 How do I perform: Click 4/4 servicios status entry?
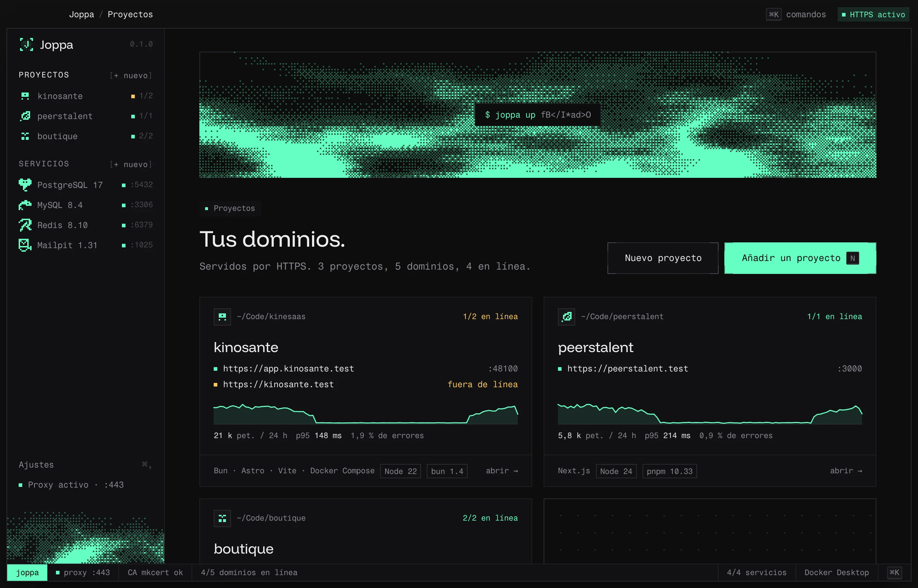[x=757, y=572]
